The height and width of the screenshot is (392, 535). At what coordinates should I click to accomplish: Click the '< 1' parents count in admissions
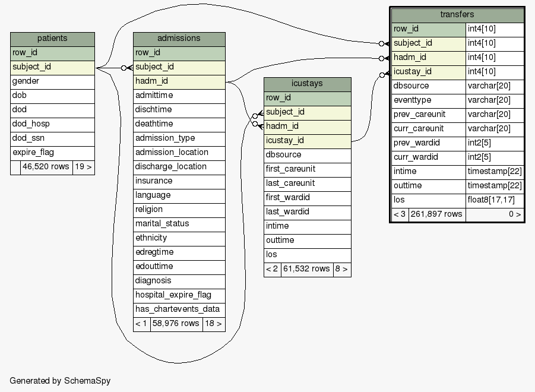coord(141,324)
